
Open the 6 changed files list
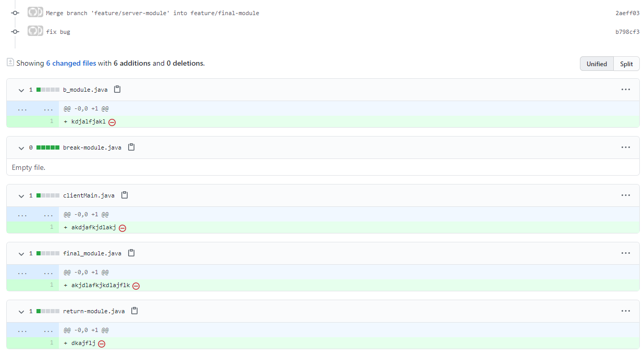tap(71, 63)
